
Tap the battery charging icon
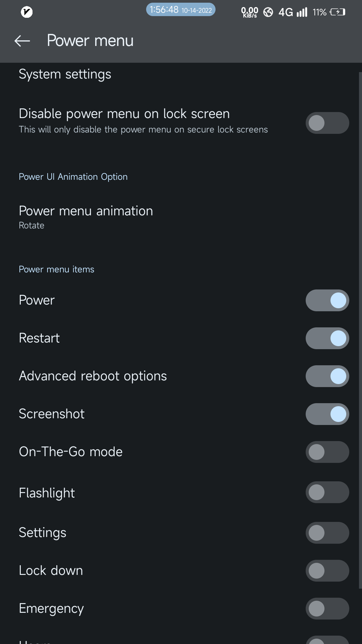coord(337,12)
